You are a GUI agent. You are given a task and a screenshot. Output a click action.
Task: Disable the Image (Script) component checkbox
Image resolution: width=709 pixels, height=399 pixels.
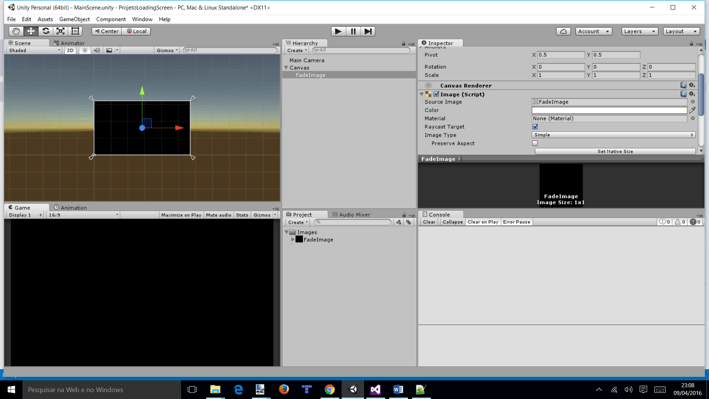[436, 94]
